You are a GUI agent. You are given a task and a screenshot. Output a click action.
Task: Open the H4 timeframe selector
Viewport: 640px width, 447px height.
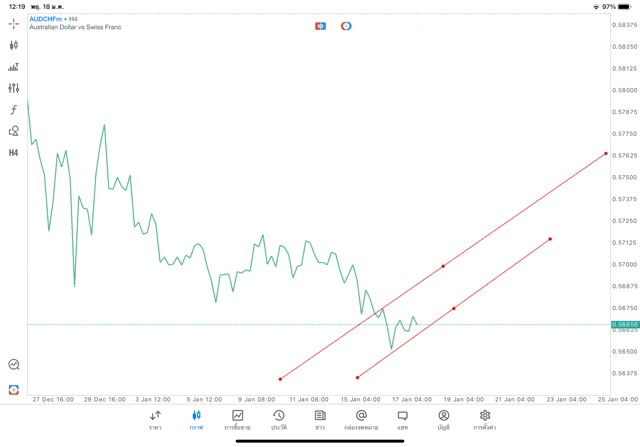click(x=13, y=153)
